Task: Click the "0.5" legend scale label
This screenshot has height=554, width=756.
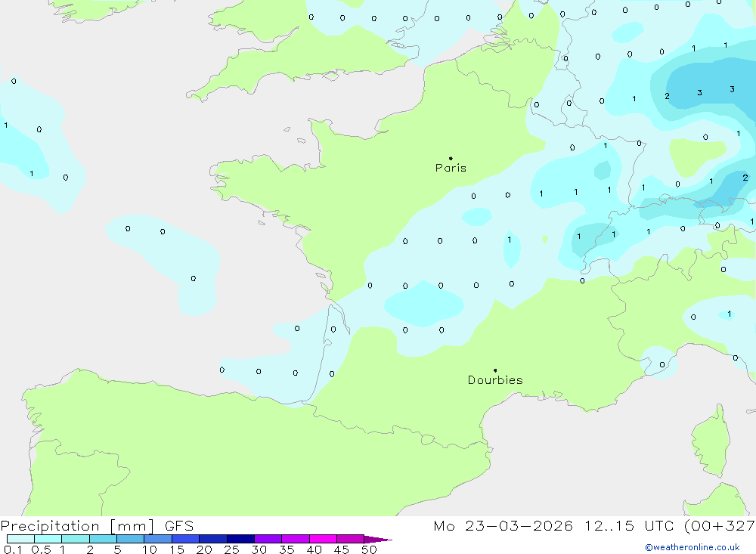Action: click(42, 549)
